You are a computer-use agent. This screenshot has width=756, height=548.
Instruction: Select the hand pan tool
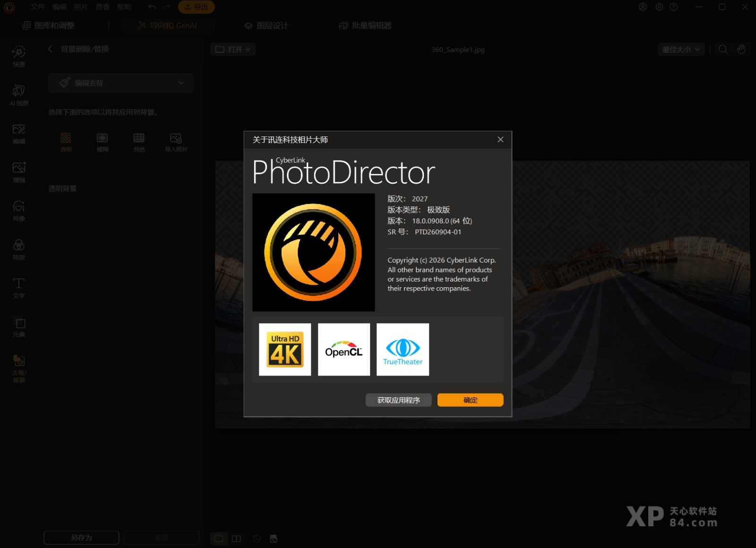(741, 49)
